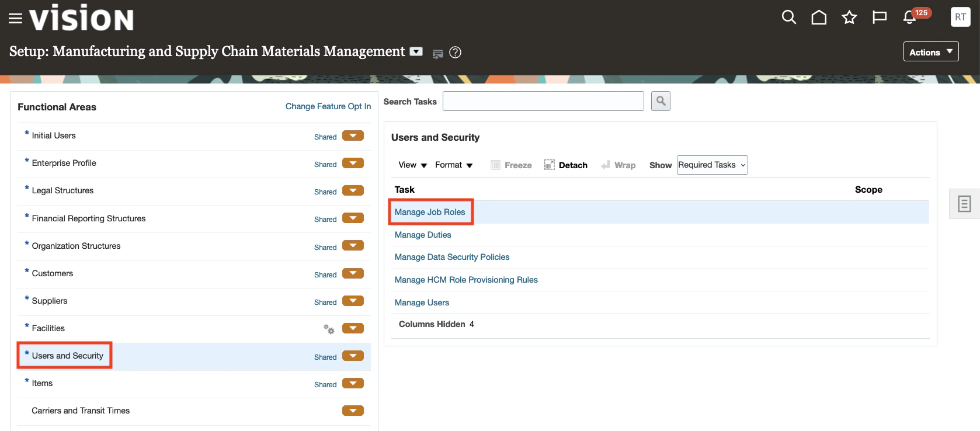Expand Suppliers row dropdown arrow

point(353,301)
